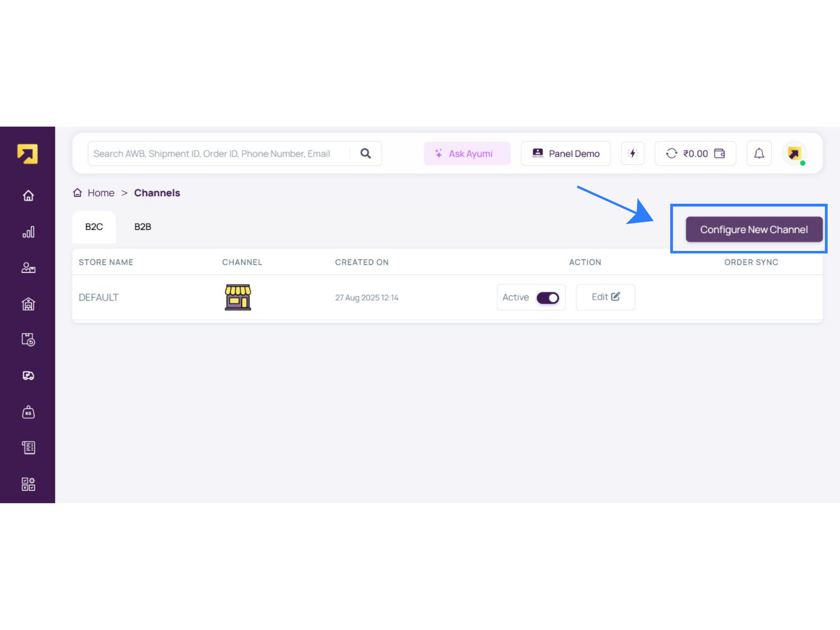Open the Weight KG sidebar icon
840x630 pixels.
[27, 412]
